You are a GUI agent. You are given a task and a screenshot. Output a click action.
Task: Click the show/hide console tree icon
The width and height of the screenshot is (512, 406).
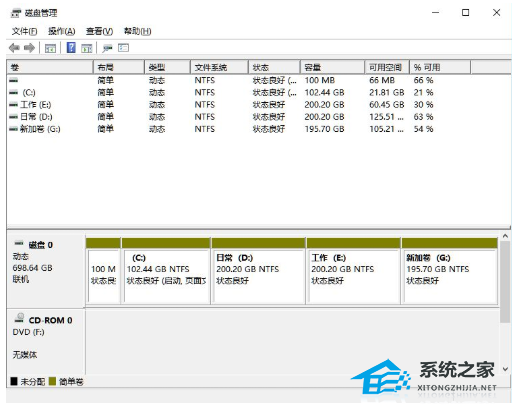pos(50,48)
